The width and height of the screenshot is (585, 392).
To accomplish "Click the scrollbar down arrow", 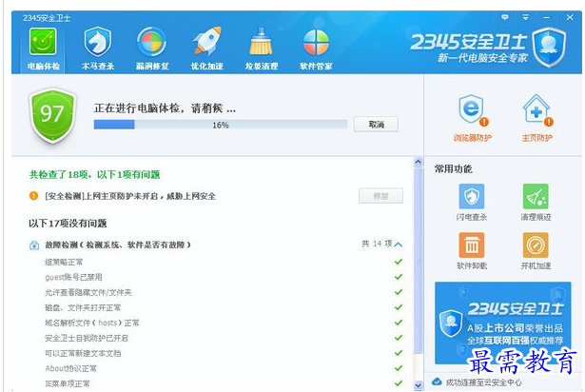I will (x=418, y=385).
